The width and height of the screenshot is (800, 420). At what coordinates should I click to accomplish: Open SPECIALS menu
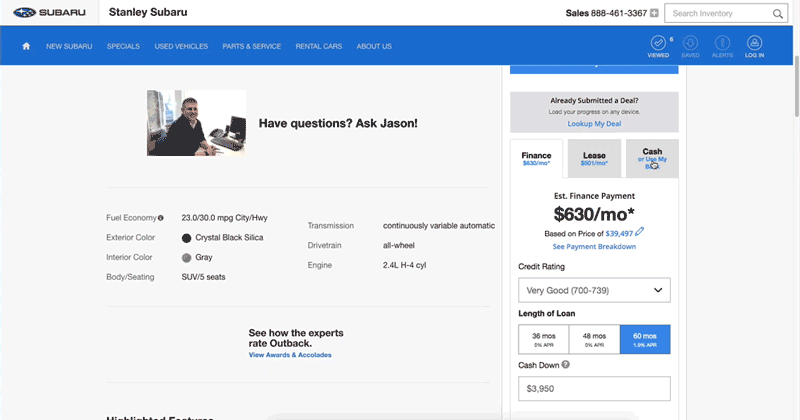(123, 46)
